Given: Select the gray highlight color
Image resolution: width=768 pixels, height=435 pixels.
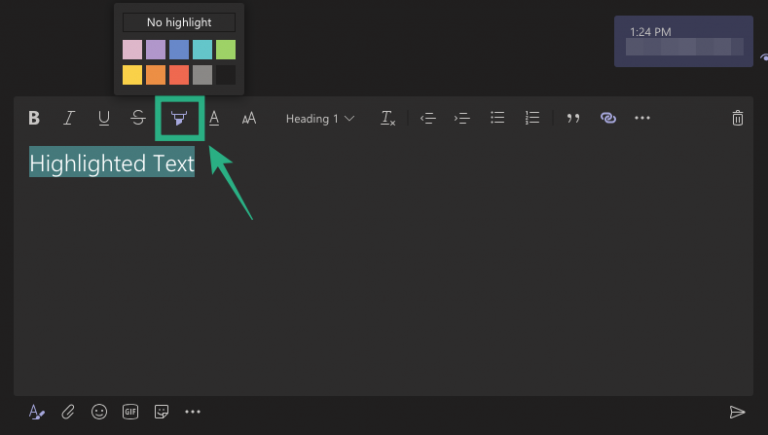Looking at the screenshot, I should 202,75.
